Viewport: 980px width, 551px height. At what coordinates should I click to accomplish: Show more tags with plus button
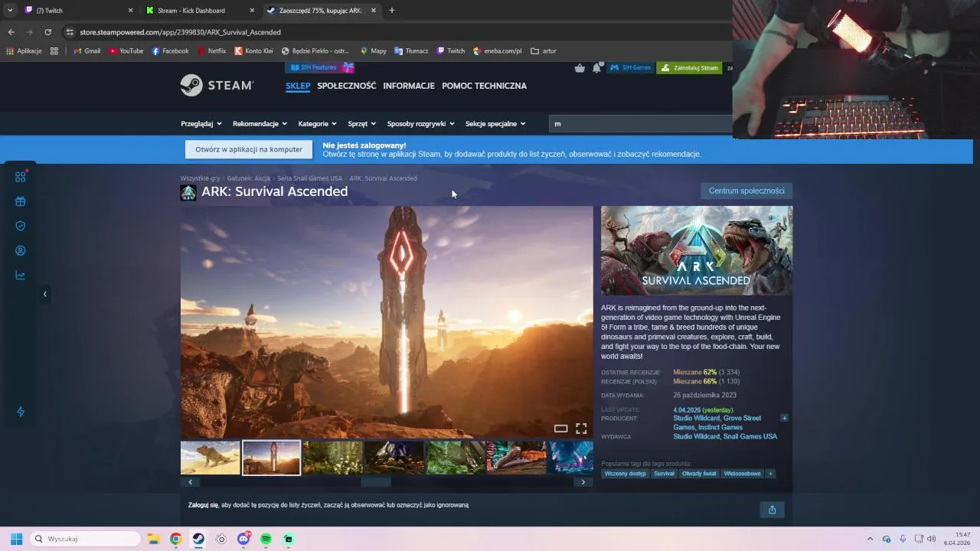[x=770, y=474]
